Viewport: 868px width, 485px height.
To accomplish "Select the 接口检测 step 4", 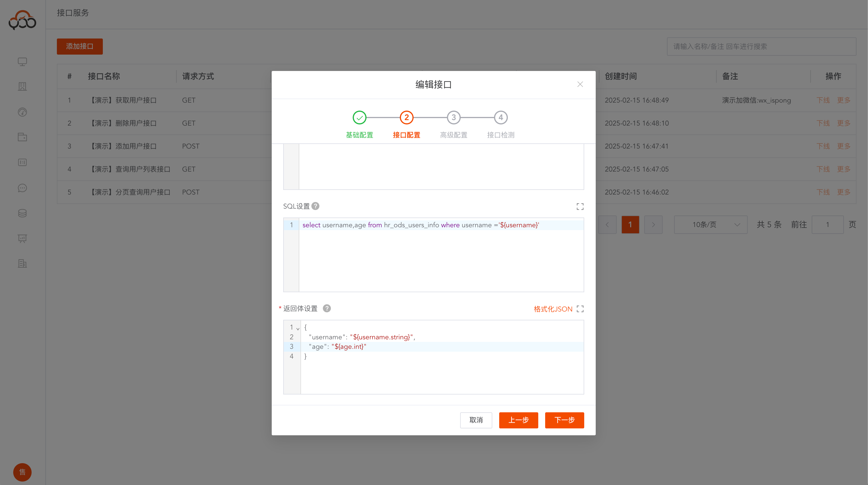I will [x=500, y=118].
